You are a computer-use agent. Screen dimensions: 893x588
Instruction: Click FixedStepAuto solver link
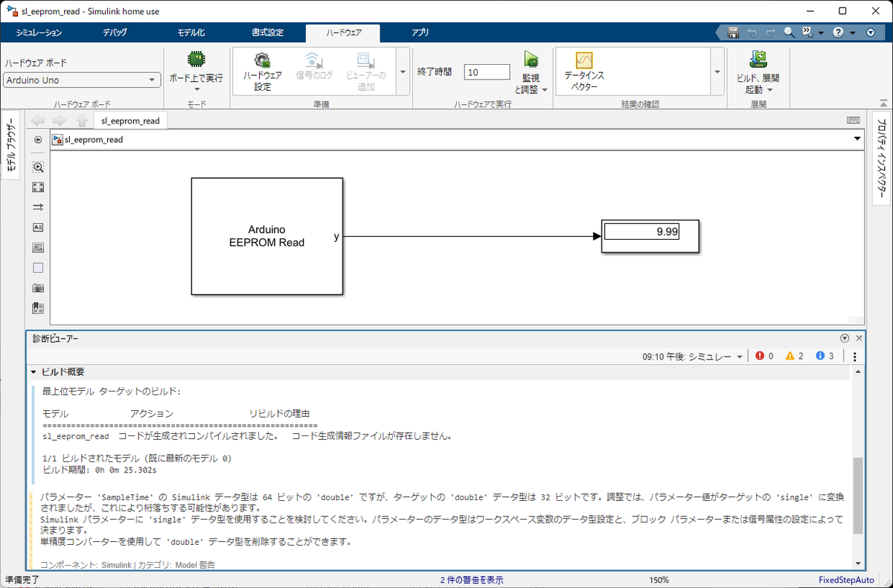(x=845, y=580)
